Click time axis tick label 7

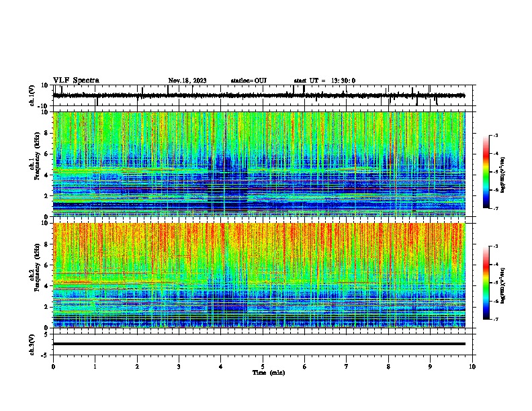pos(347,367)
